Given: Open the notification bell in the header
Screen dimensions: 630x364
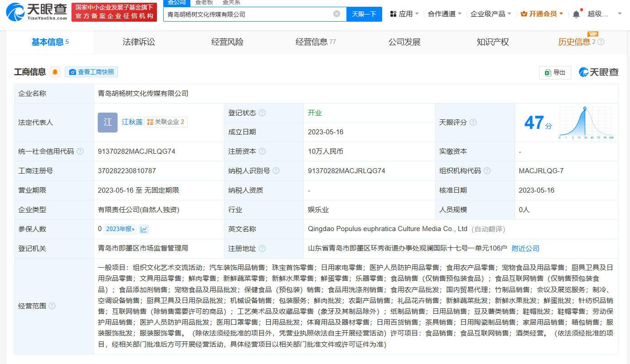Looking at the screenshot, I should coord(576,14).
